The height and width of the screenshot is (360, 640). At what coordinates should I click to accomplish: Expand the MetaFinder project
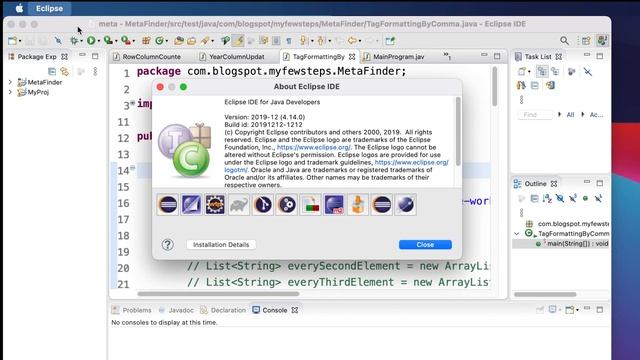(x=10, y=82)
